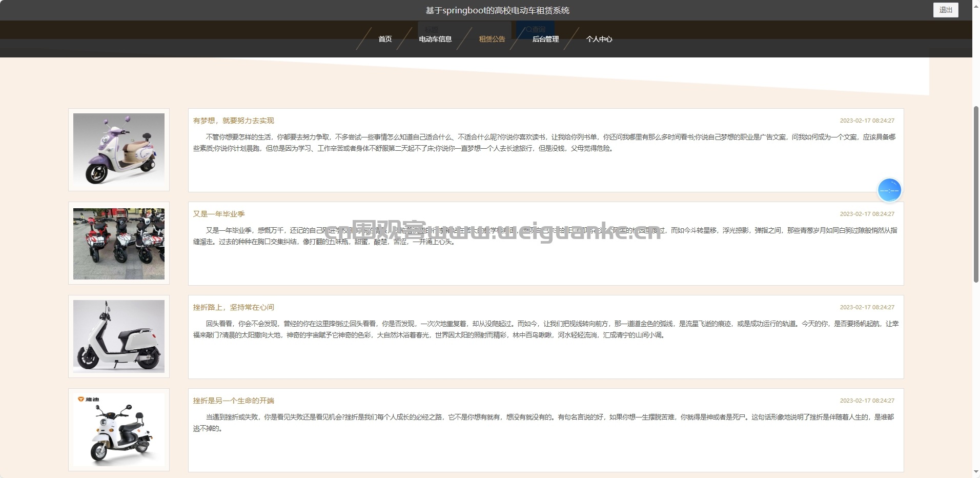The image size is (980, 478).
Task: Click the 退出 logout button
Action: tap(946, 10)
